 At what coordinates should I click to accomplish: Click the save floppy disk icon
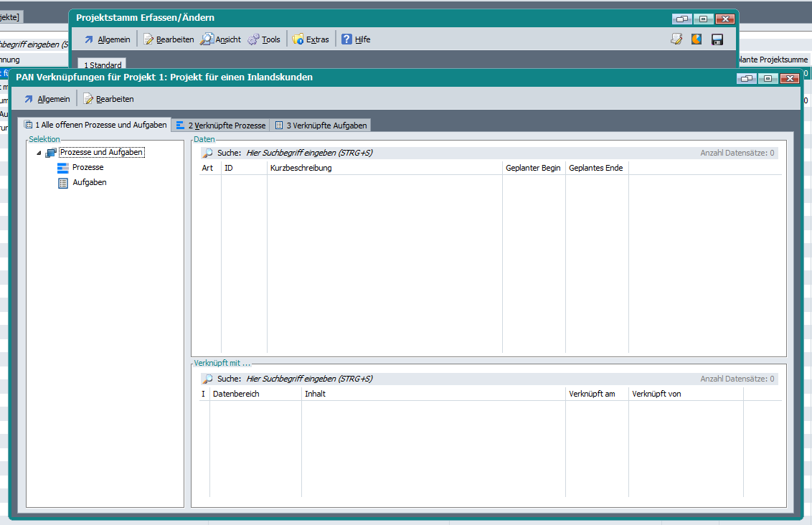point(717,39)
